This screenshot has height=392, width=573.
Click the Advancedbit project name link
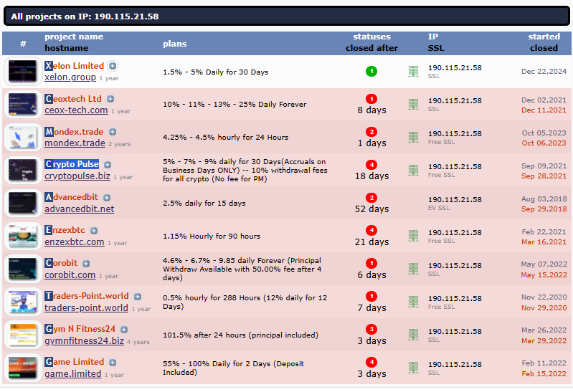[x=72, y=197]
